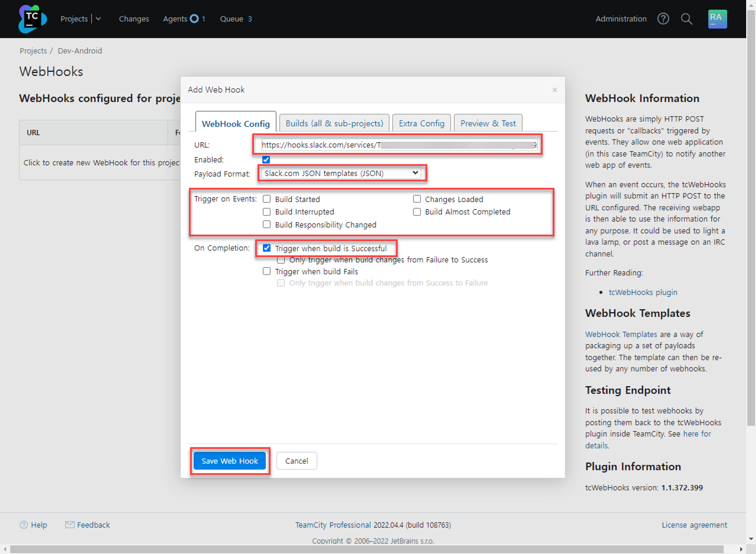Go to Administration

click(621, 19)
